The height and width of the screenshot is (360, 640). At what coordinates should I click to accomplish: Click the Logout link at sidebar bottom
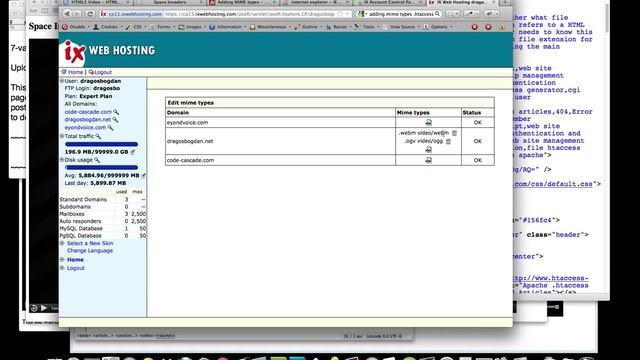(76, 268)
